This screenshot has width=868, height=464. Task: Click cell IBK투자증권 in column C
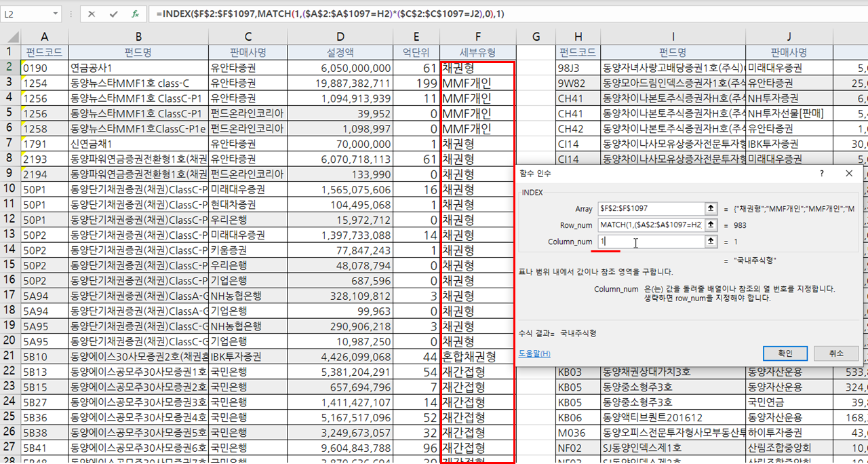click(x=248, y=356)
